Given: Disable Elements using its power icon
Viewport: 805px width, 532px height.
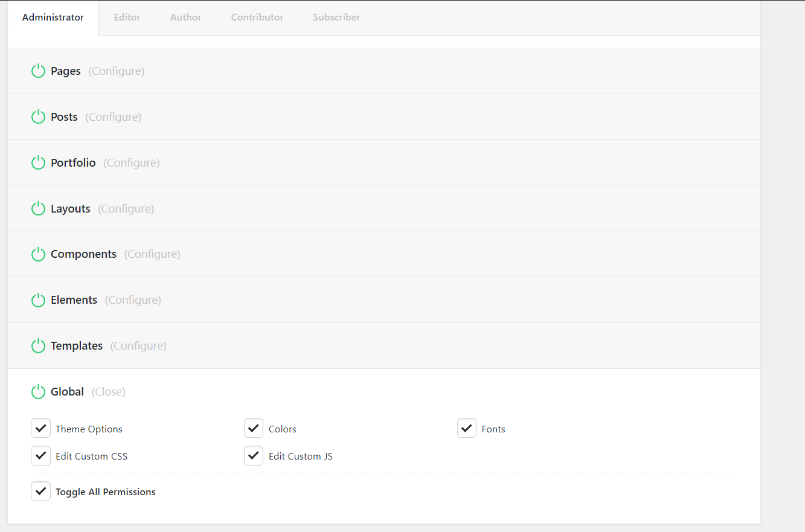Looking at the screenshot, I should pyautogui.click(x=38, y=300).
